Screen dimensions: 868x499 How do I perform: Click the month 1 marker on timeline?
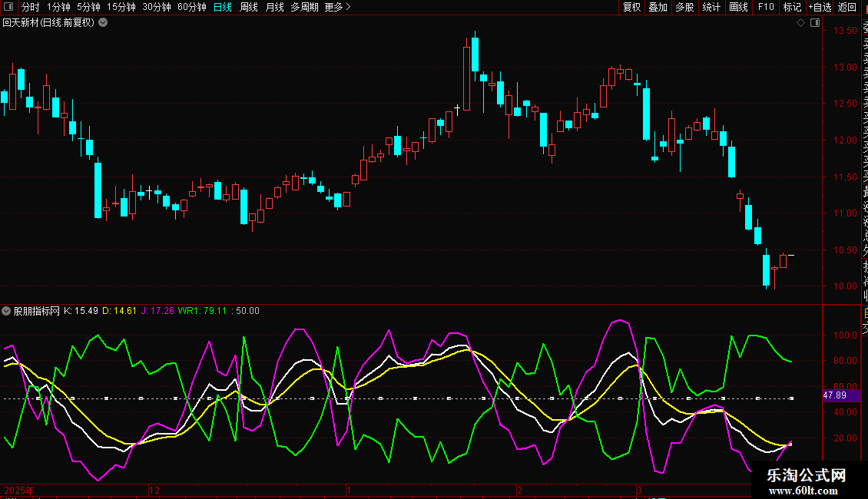point(348,490)
